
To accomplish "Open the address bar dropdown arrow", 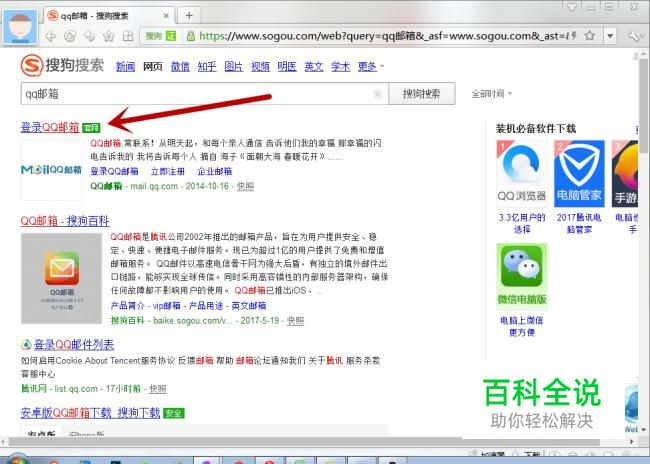I will pyautogui.click(x=610, y=36).
